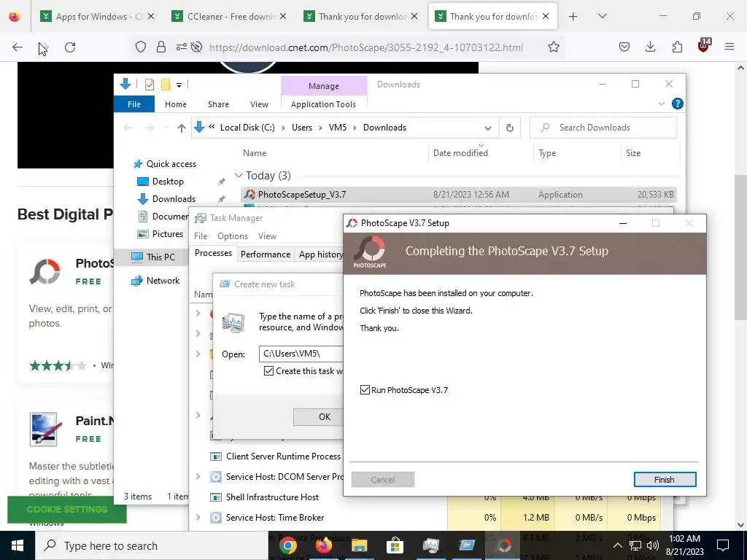
Task: Open Pictures in navigation pane
Action: [x=161, y=234]
